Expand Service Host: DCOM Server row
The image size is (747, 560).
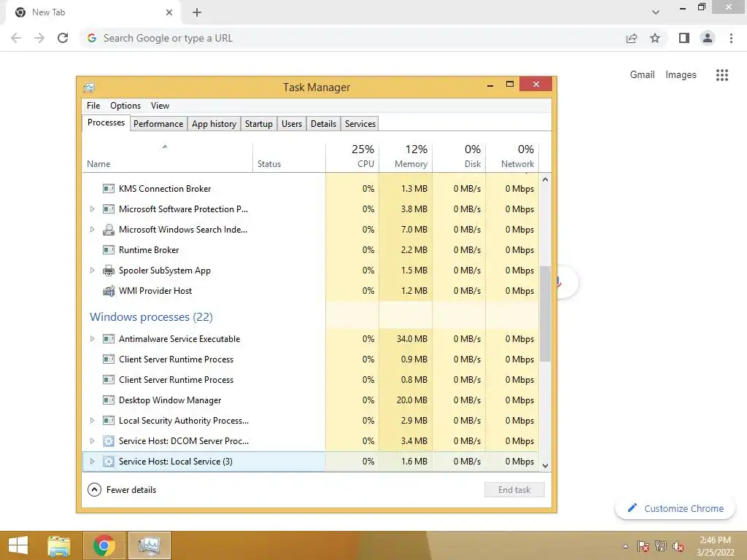pos(92,441)
